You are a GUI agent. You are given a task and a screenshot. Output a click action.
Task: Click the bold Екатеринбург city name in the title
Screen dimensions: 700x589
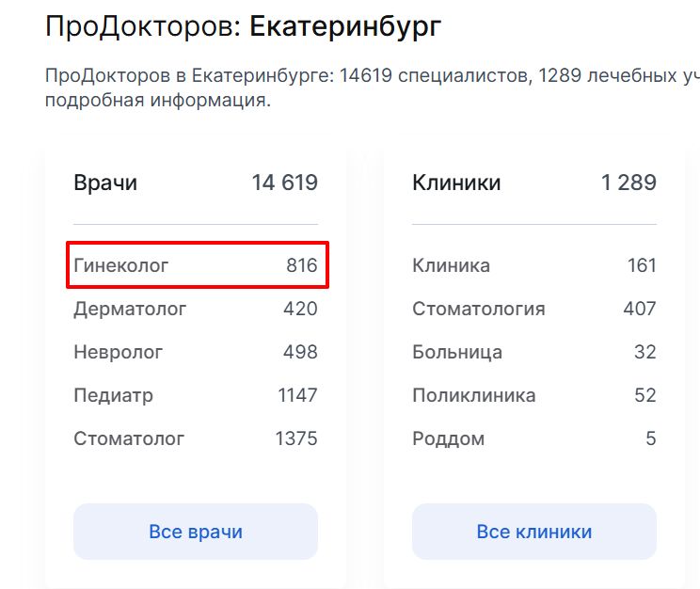coord(345,26)
